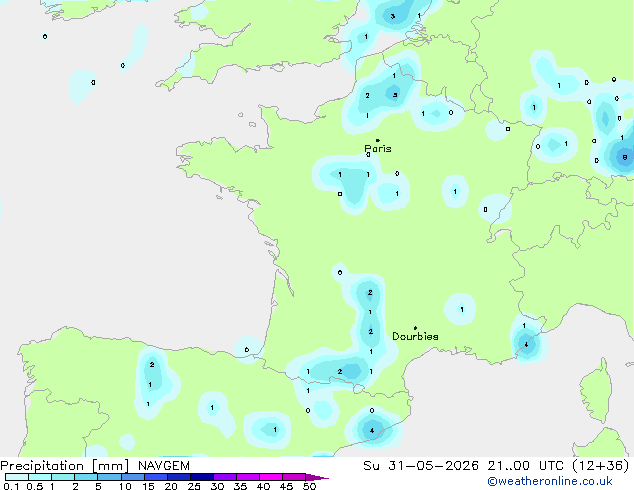Select the 30–35 mm purple legend swatch
The image size is (634, 490).
point(225,477)
